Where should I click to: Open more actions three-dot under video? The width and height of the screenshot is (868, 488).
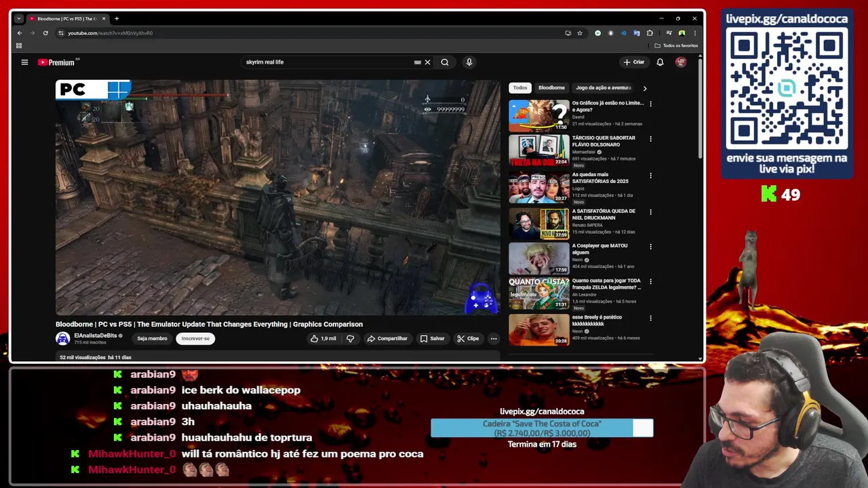coord(494,338)
